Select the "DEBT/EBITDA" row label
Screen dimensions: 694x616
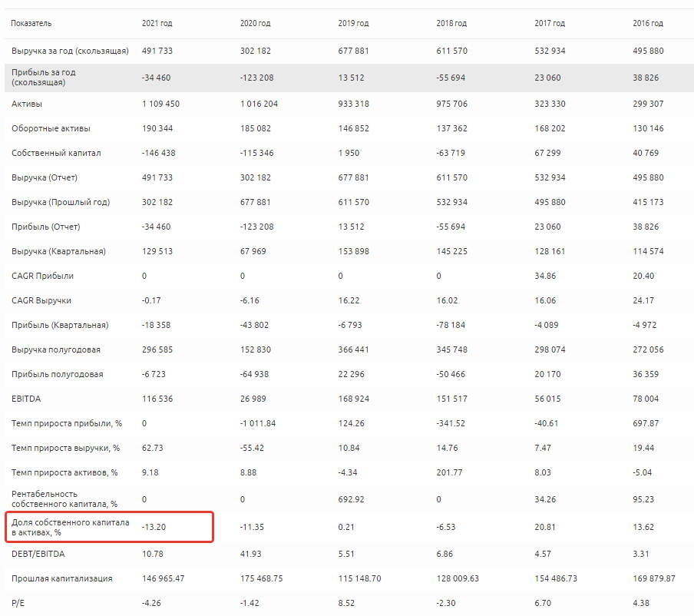tap(37, 553)
